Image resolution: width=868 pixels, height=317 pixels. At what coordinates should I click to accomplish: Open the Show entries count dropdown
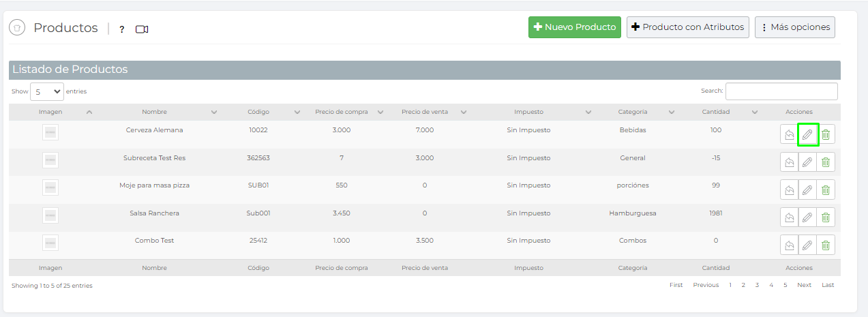[47, 91]
